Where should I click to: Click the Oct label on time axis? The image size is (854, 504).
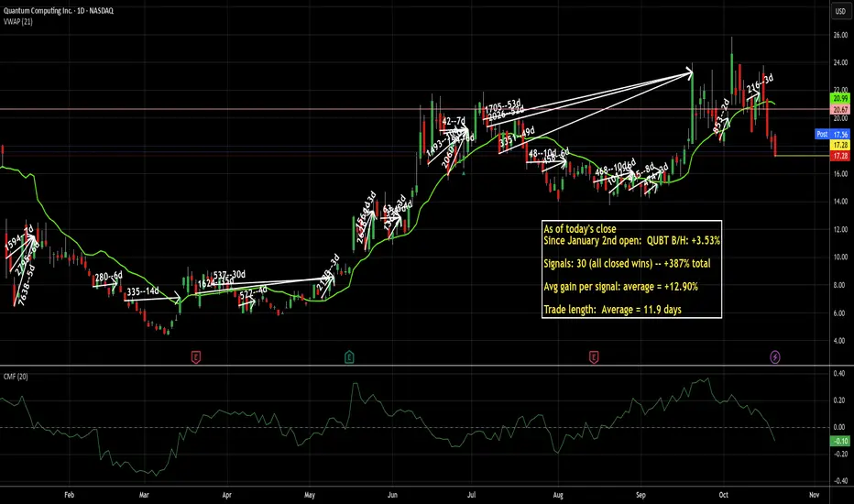pyautogui.click(x=723, y=495)
